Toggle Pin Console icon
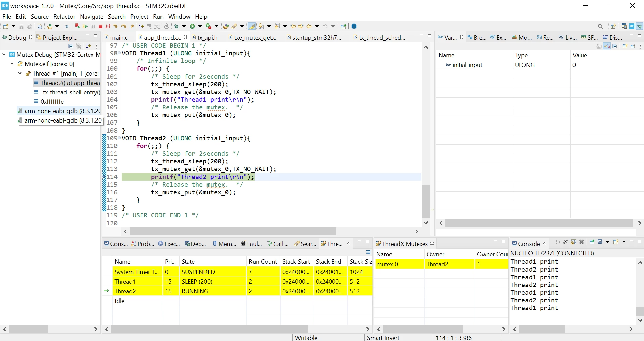 pos(592,242)
